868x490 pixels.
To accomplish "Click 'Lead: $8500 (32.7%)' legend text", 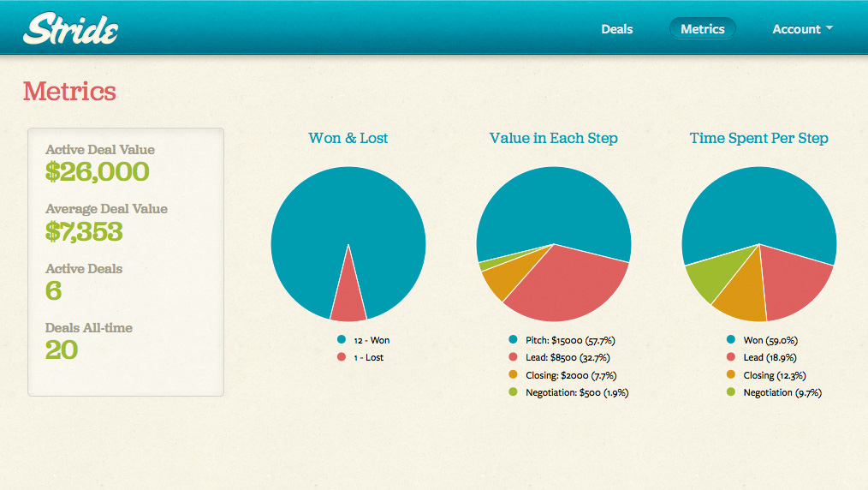I will coord(568,358).
